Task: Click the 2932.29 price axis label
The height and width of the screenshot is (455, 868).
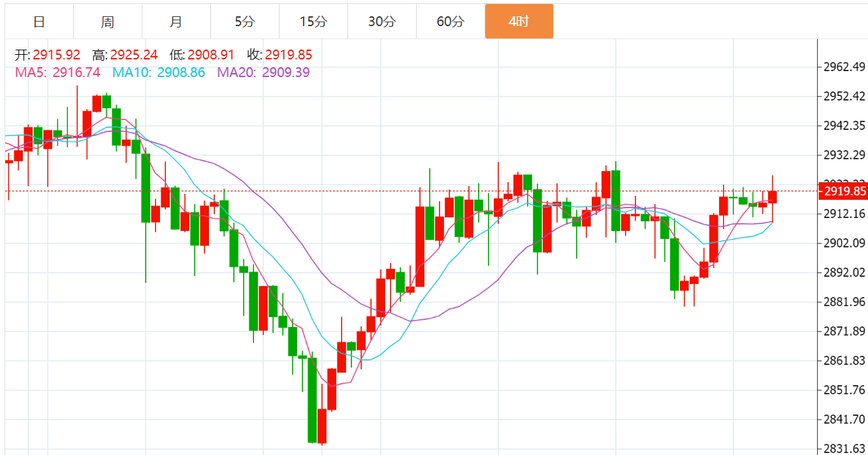Action: pyautogui.click(x=845, y=155)
